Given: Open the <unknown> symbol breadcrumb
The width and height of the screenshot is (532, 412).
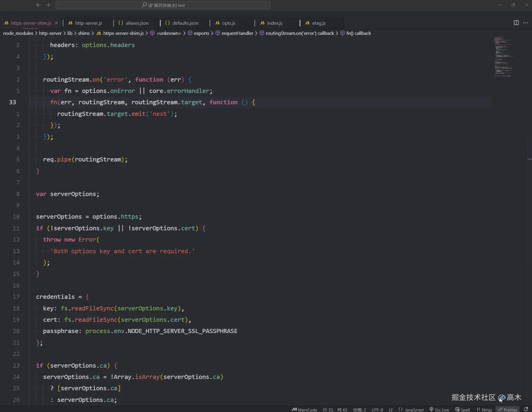Looking at the screenshot, I should tap(166, 33).
